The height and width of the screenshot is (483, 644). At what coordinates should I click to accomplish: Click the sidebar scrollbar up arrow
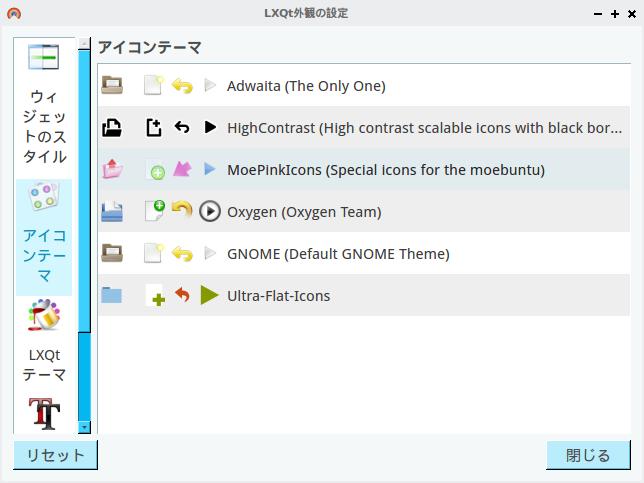point(84,43)
